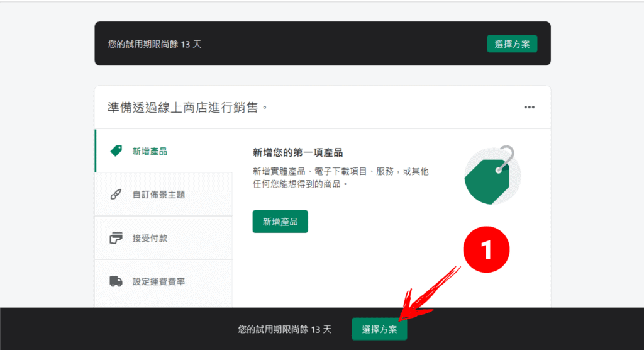Select the 新增產品 tab label
The height and width of the screenshot is (350, 644).
coord(150,151)
